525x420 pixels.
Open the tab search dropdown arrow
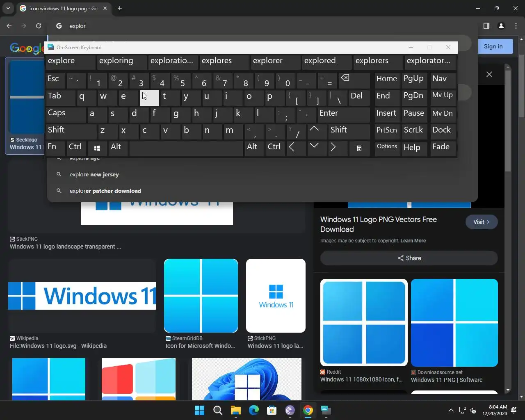pos(8,8)
